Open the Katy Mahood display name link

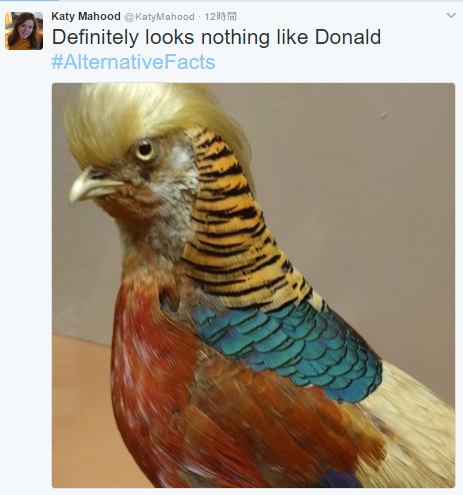tap(86, 16)
